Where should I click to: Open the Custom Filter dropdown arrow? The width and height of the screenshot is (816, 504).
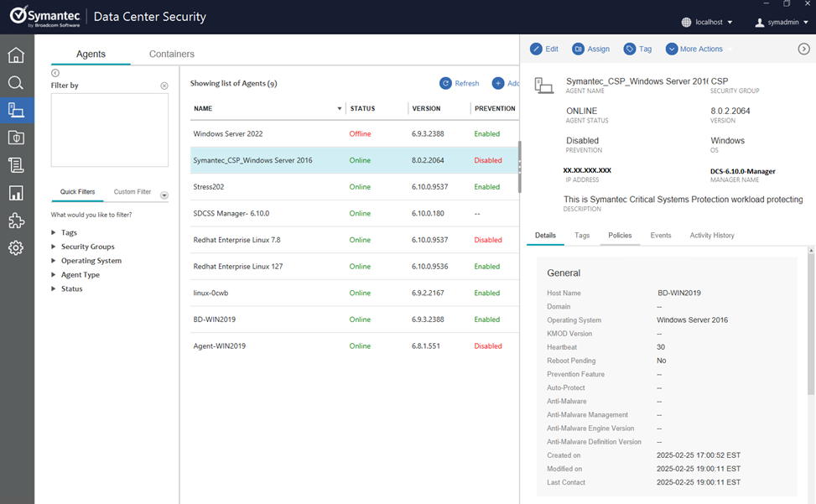164,195
